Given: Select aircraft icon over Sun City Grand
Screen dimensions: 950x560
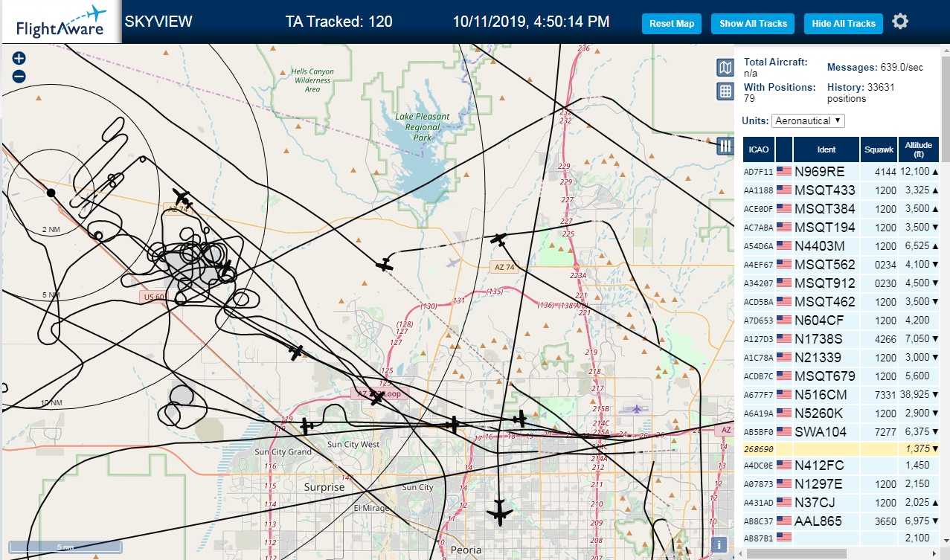Looking at the screenshot, I should [x=306, y=426].
